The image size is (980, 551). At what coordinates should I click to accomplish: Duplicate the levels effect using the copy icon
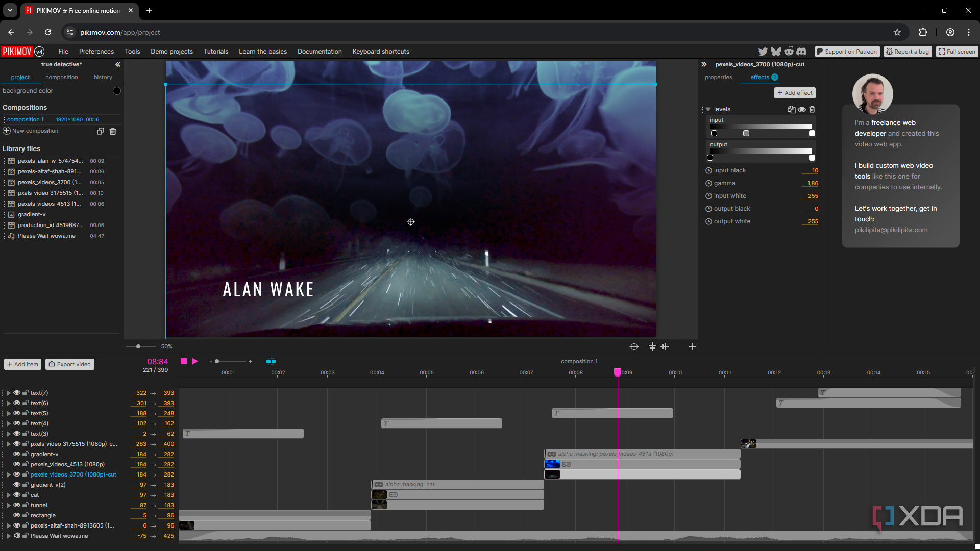791,109
